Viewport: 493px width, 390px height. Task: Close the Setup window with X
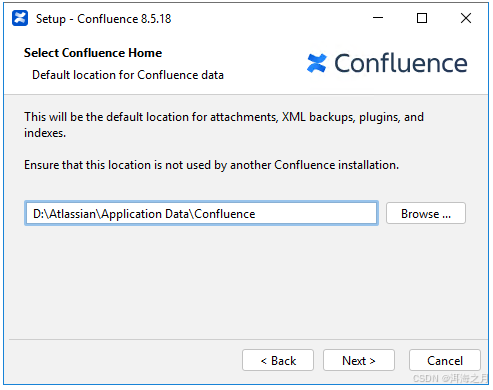[x=466, y=18]
